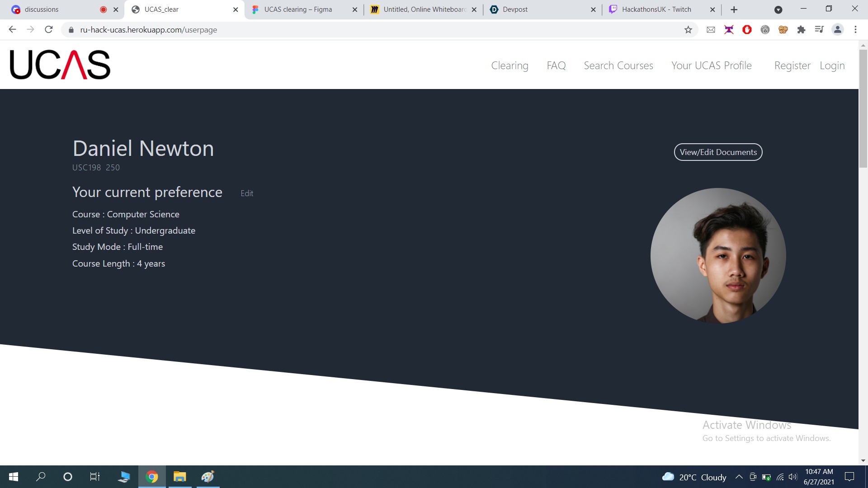This screenshot has height=488, width=868.
Task: Switch to the Devpost tab
Action: (x=515, y=9)
